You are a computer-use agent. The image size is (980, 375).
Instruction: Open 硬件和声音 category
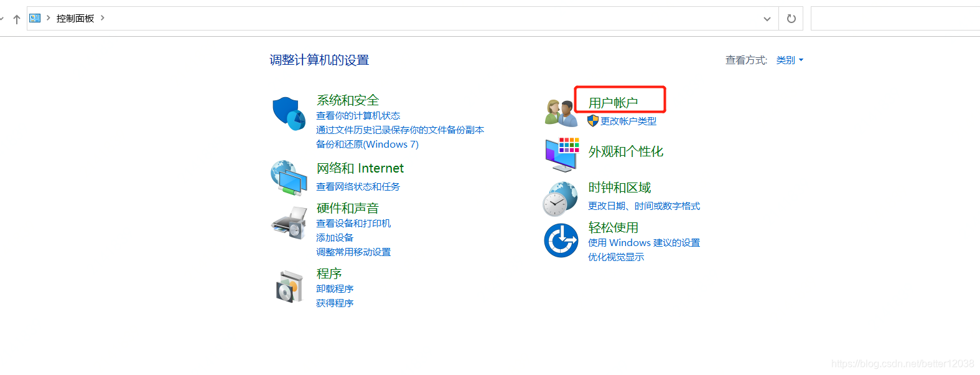(x=348, y=208)
